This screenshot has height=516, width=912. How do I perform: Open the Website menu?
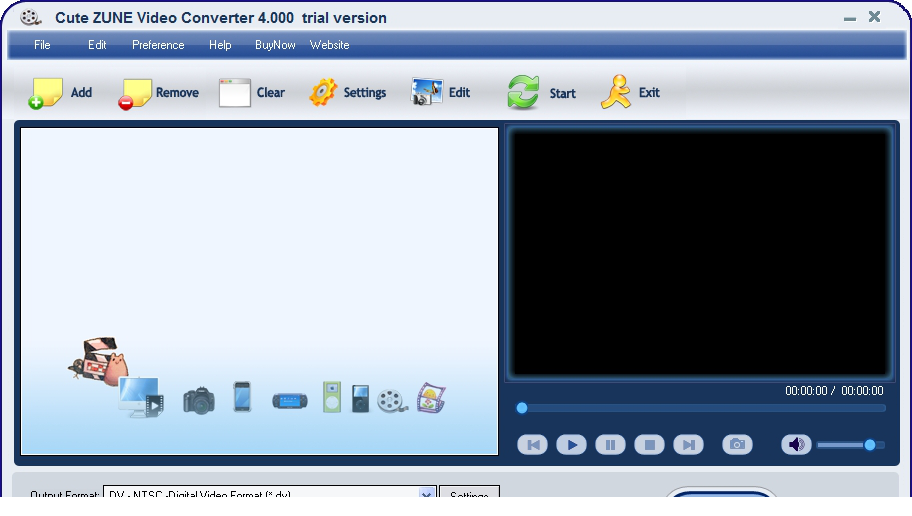click(x=329, y=45)
